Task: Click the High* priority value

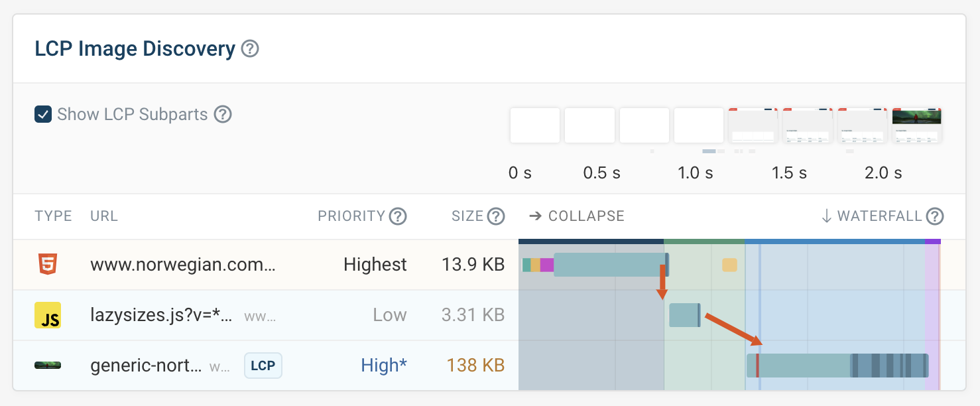Action: click(x=384, y=365)
